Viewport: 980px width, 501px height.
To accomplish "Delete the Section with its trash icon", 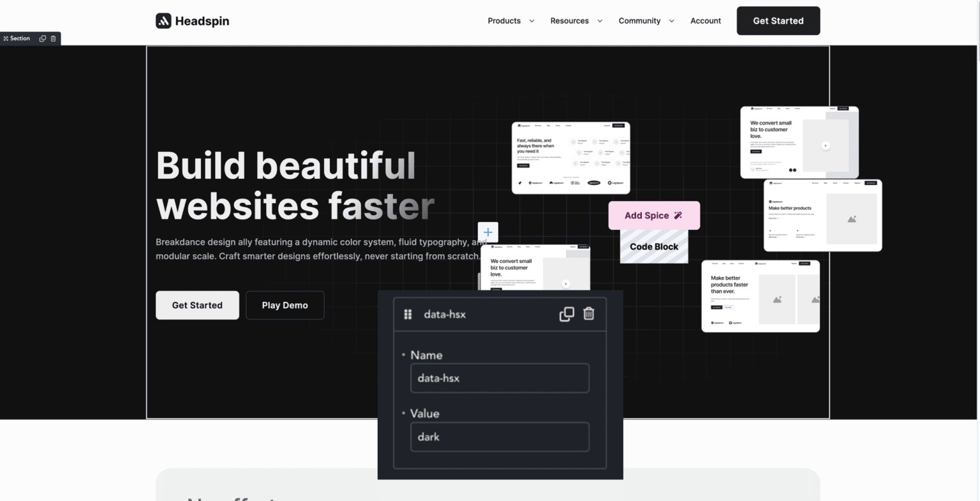I will 54,38.
